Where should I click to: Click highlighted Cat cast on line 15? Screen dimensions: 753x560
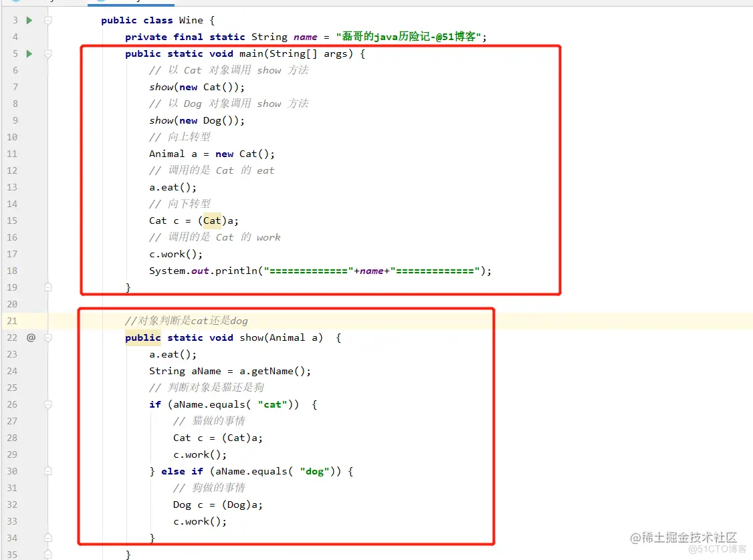(212, 221)
